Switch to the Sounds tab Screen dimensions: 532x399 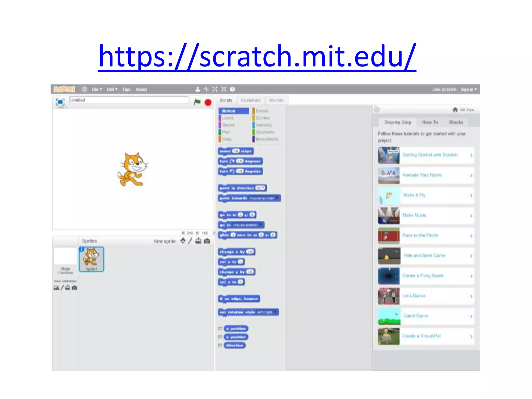click(276, 100)
